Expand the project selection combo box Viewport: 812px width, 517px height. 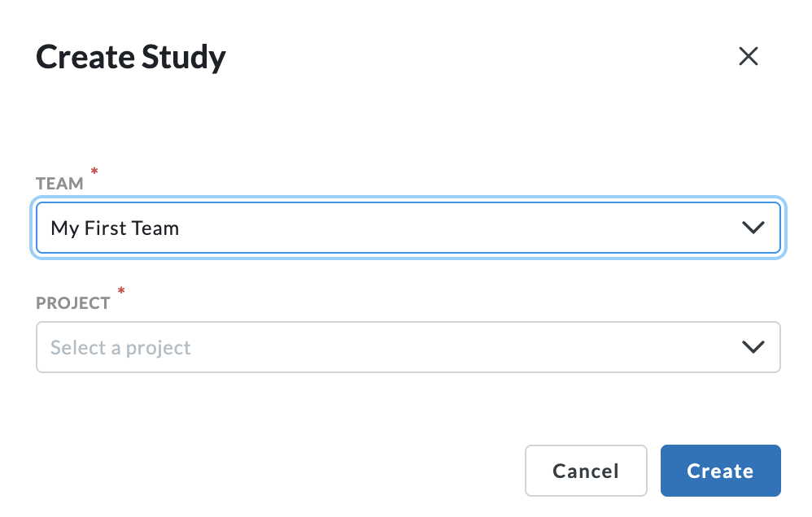tap(407, 348)
